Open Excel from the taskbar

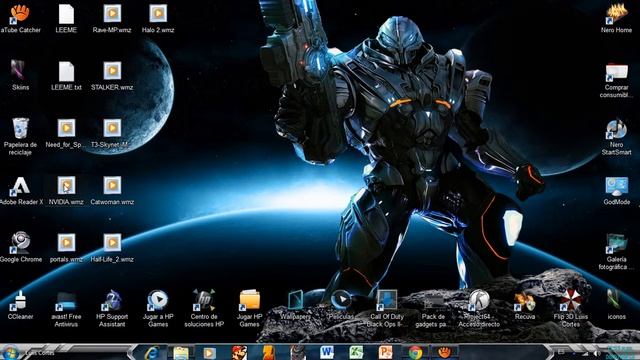(x=356, y=352)
